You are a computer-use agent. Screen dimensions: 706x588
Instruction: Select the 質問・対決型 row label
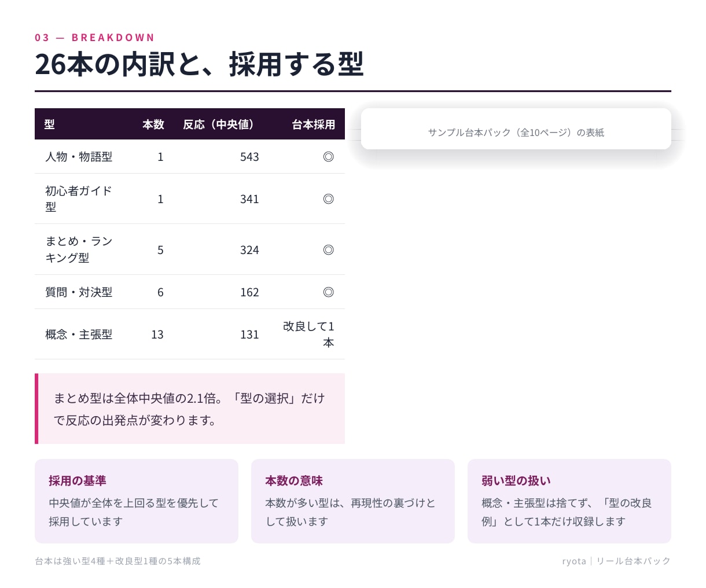[79, 292]
